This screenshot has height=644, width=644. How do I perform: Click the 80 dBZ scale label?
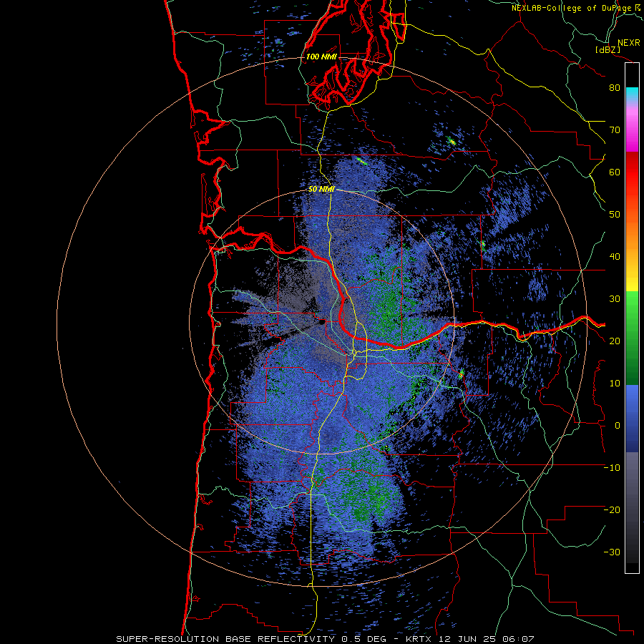tap(615, 88)
